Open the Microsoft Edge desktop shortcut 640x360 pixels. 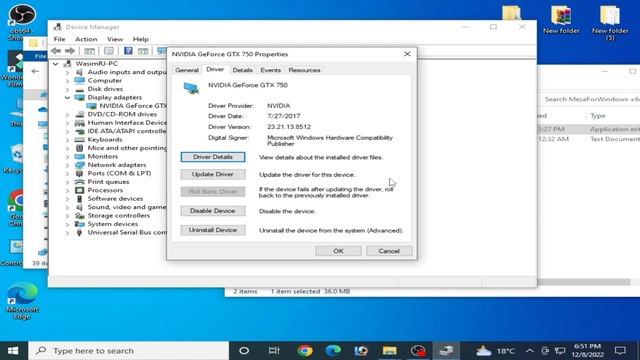(x=22, y=301)
